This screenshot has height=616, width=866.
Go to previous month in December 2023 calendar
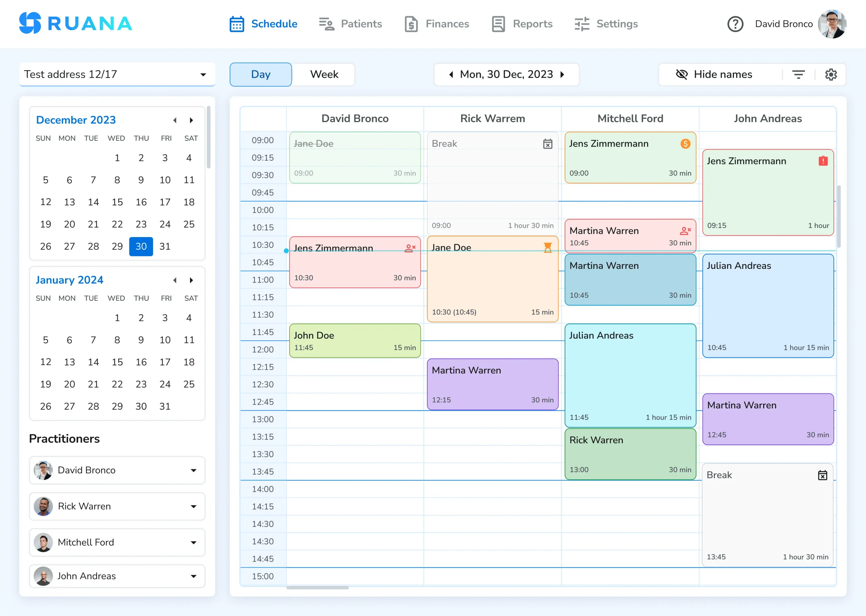(175, 120)
